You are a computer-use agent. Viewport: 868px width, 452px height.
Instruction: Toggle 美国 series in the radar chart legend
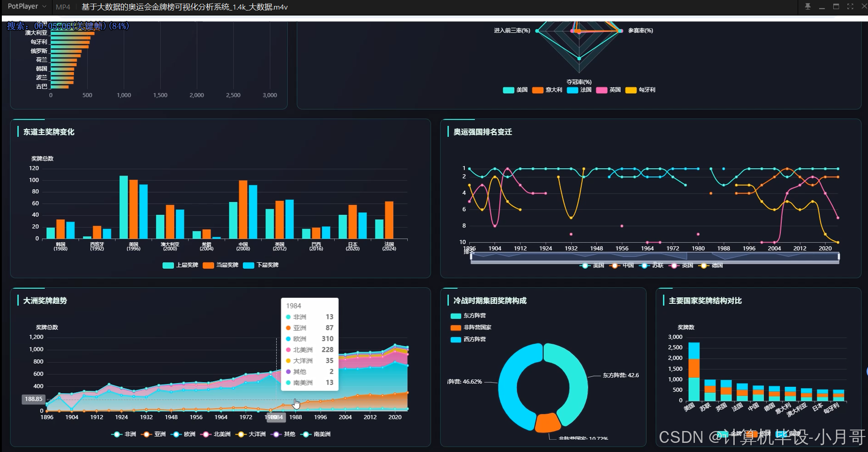pos(515,90)
